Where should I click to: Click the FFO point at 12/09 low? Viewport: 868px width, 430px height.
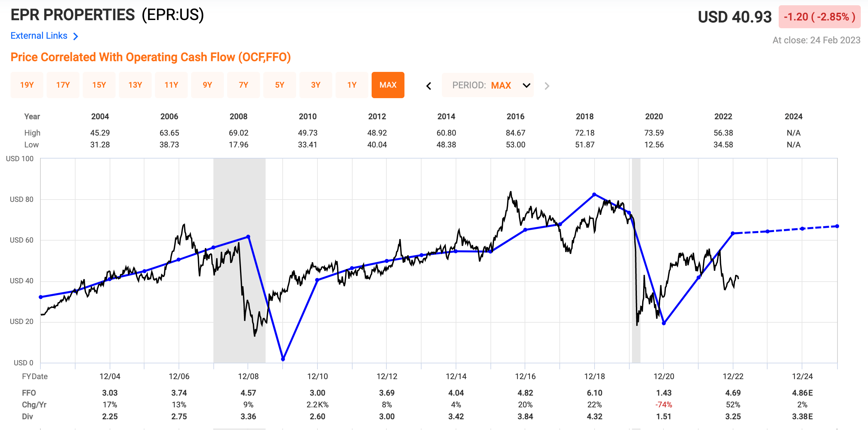[x=283, y=359]
